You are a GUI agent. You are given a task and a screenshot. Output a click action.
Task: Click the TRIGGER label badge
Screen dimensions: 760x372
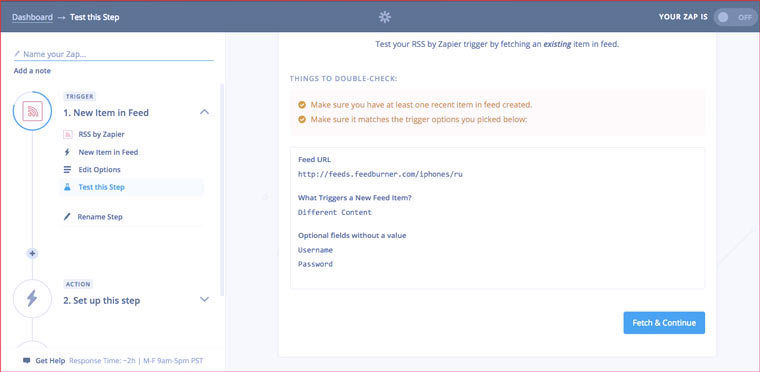pos(79,97)
